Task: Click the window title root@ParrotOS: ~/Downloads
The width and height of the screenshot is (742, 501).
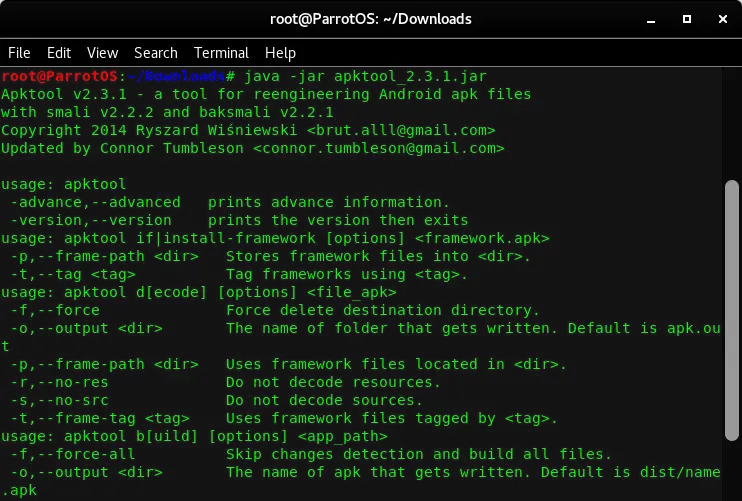Action: coord(371,19)
